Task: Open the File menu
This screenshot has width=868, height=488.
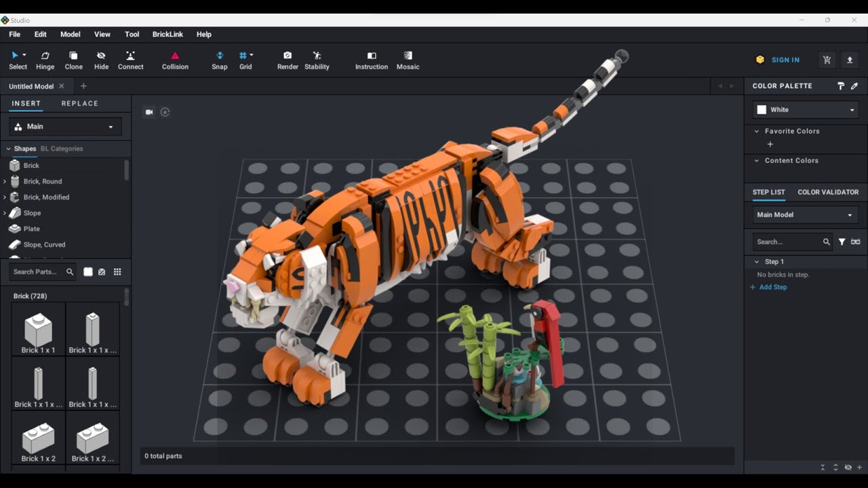Action: coord(14,35)
